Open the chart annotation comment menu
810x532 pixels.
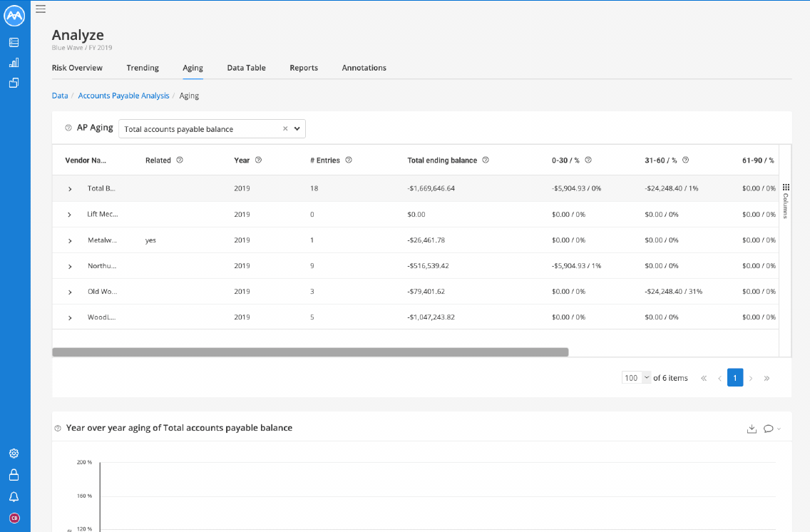(771, 429)
